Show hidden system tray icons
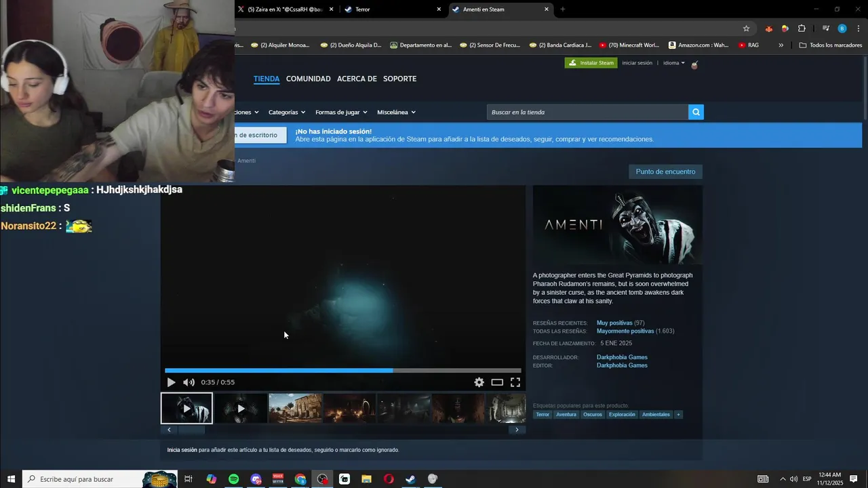Image resolution: width=868 pixels, height=488 pixels. pyautogui.click(x=783, y=479)
